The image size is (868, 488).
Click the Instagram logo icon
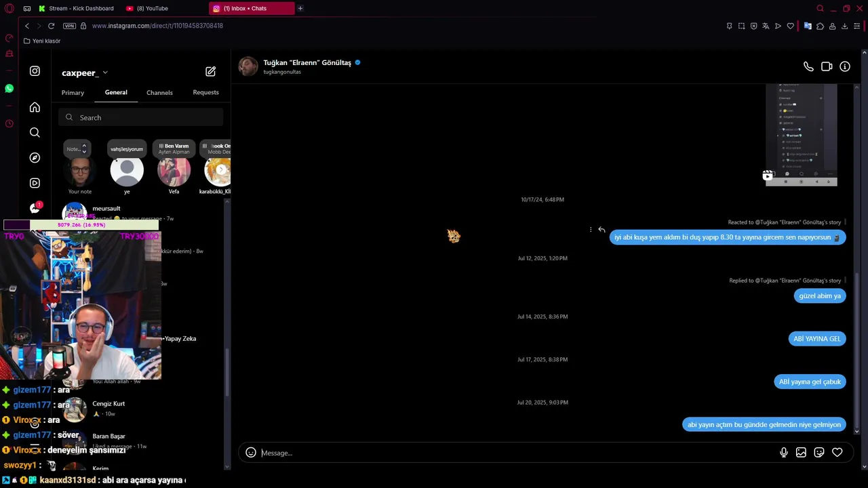[x=35, y=71]
